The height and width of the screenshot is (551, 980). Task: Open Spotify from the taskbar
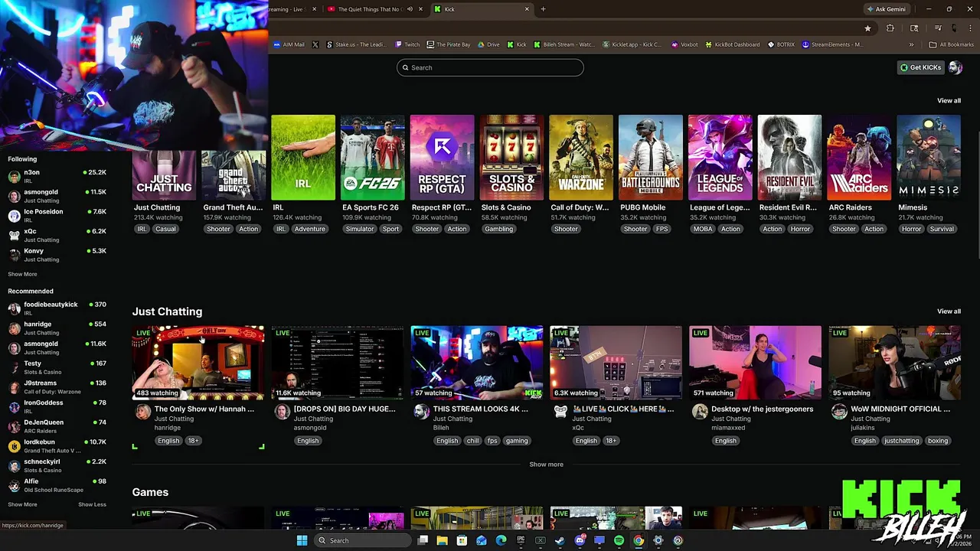tap(619, 540)
